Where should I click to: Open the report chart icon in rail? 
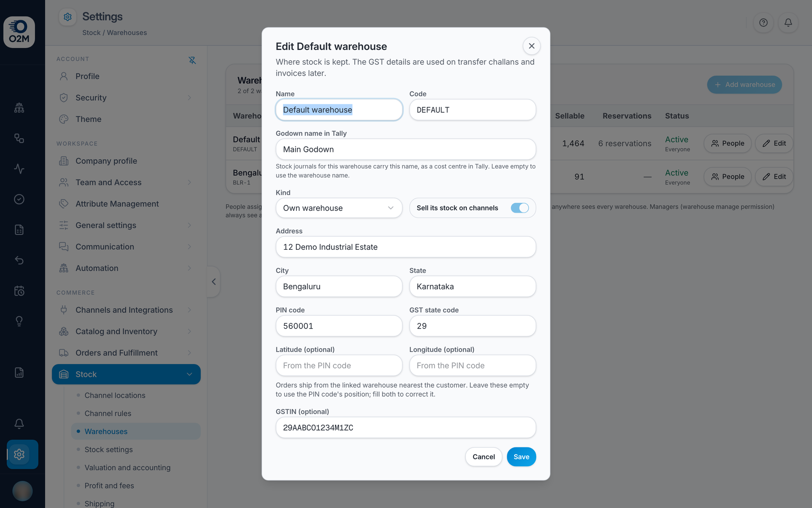coord(19,373)
